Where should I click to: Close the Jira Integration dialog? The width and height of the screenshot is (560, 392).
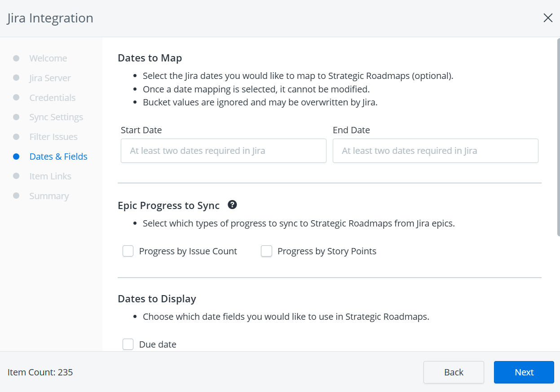point(548,18)
